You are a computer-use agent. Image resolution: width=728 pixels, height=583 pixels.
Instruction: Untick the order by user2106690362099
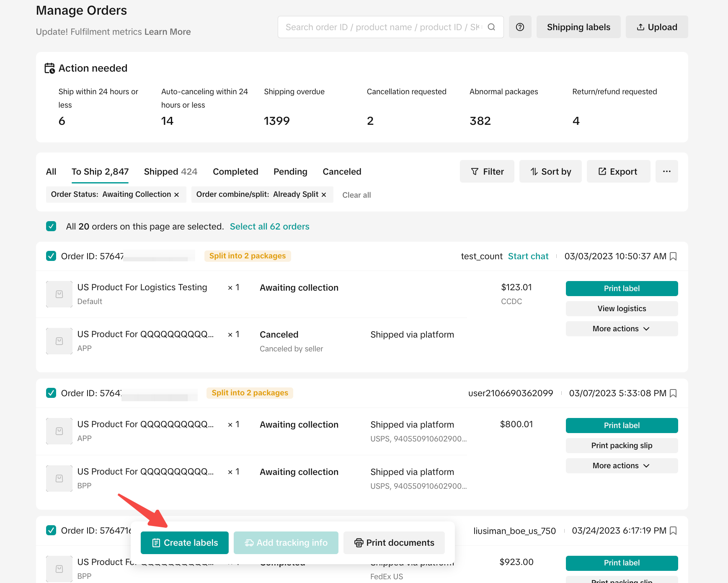[51, 393]
